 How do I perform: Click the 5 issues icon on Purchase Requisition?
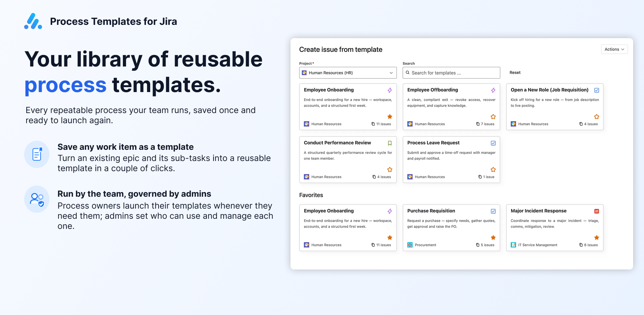(478, 245)
